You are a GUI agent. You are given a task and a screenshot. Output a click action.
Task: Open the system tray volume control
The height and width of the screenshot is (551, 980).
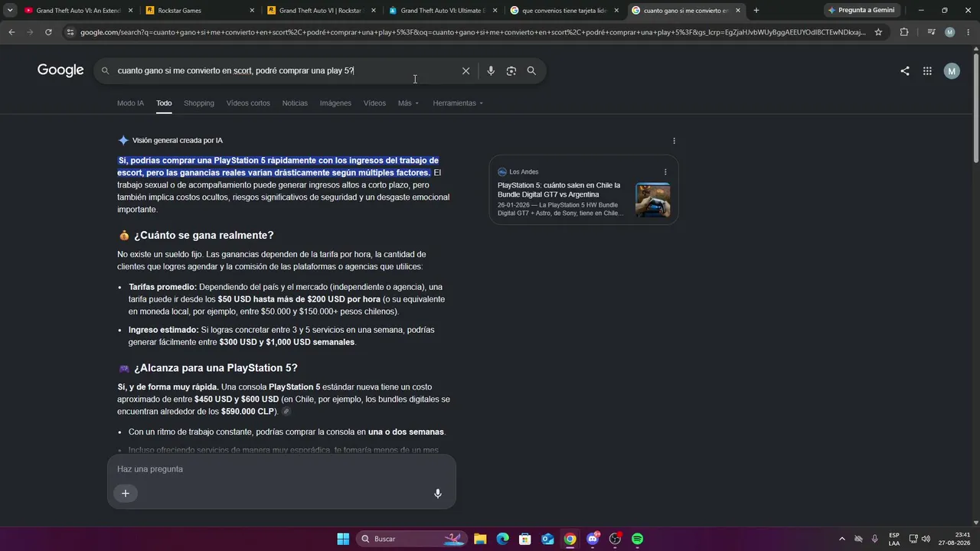[x=926, y=539]
